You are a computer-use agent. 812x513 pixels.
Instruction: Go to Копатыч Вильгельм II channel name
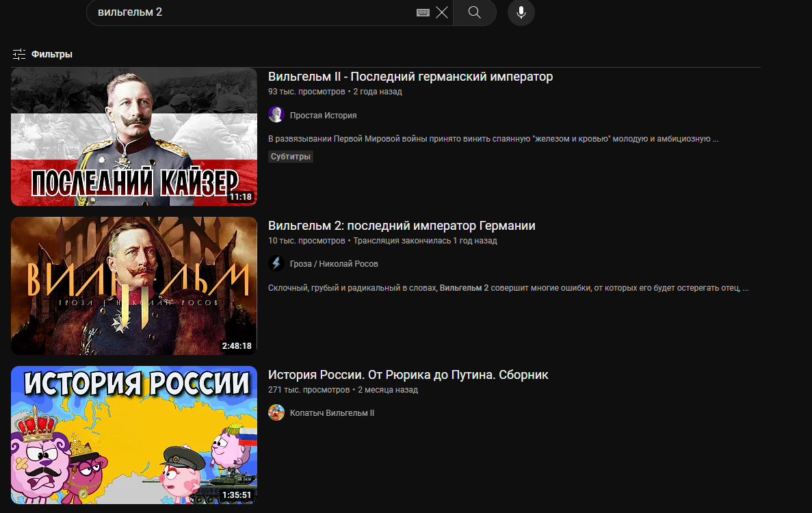[332, 413]
